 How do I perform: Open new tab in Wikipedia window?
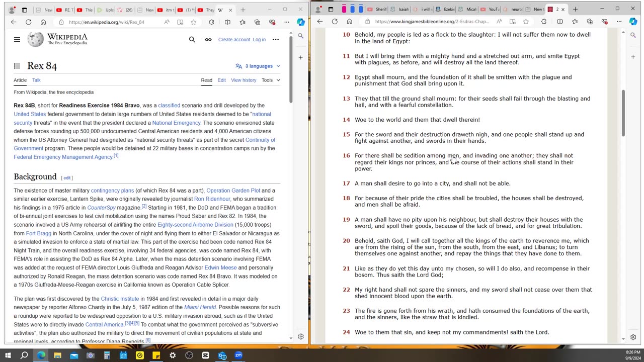point(243,10)
